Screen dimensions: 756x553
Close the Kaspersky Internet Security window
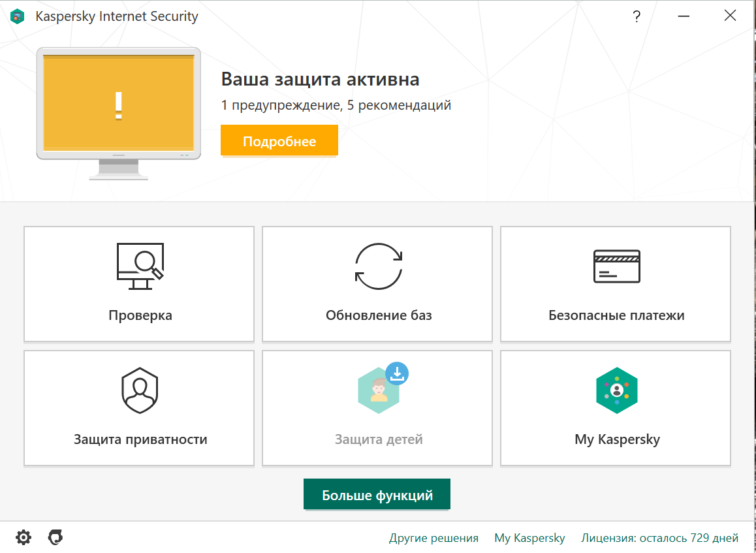[730, 16]
